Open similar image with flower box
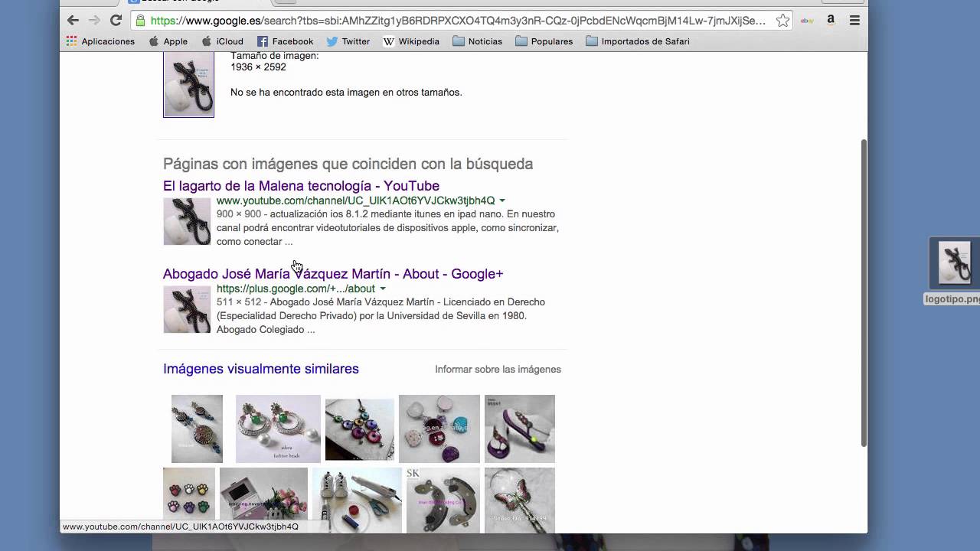Screen dimensions: 980x551 click(263, 500)
